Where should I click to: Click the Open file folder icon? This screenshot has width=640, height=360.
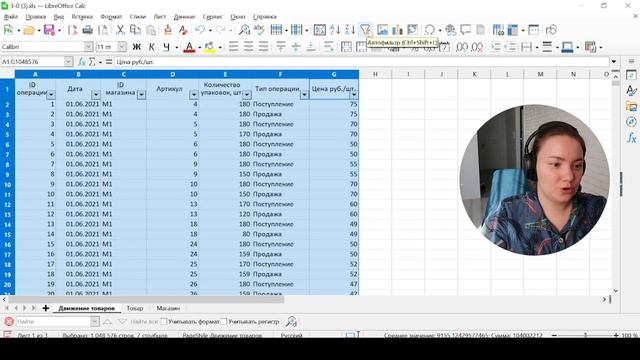pos(29,30)
